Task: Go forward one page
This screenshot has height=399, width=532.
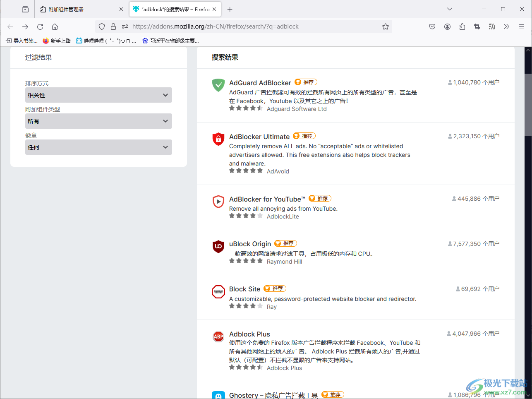Action: pos(25,26)
